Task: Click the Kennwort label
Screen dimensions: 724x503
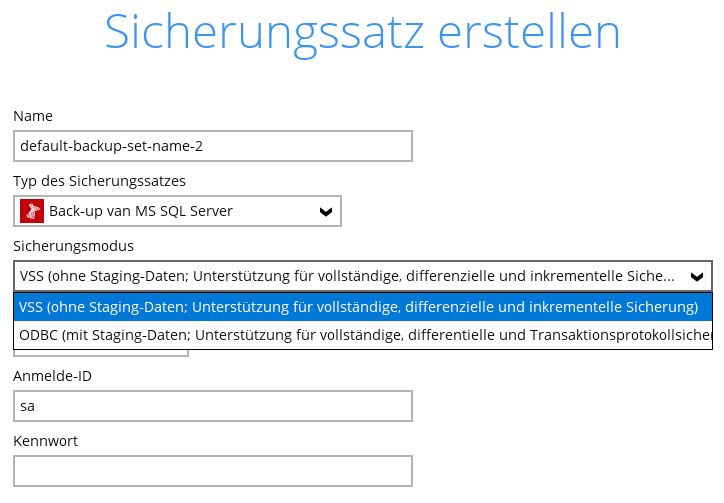Action: pos(45,441)
